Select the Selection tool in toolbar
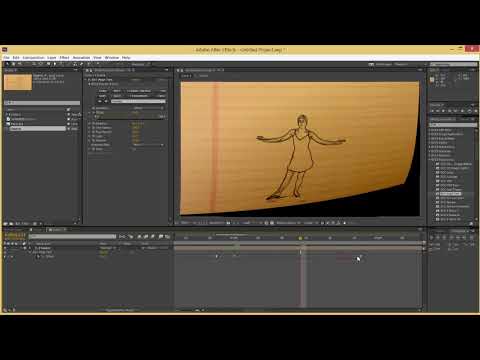Viewport: 480px width, 360px height. [x=6, y=64]
